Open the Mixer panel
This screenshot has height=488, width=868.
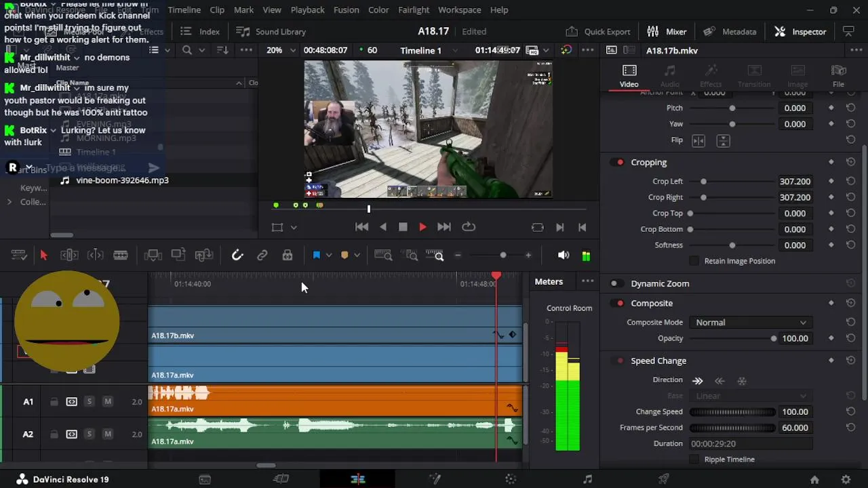[667, 32]
